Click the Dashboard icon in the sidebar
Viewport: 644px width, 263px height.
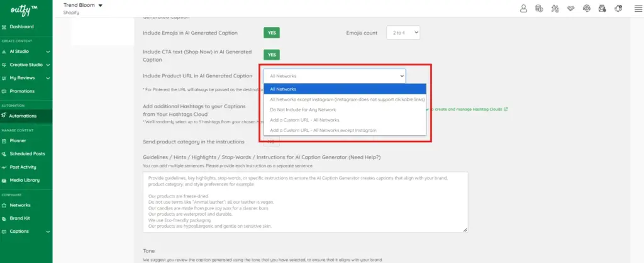tap(4, 26)
